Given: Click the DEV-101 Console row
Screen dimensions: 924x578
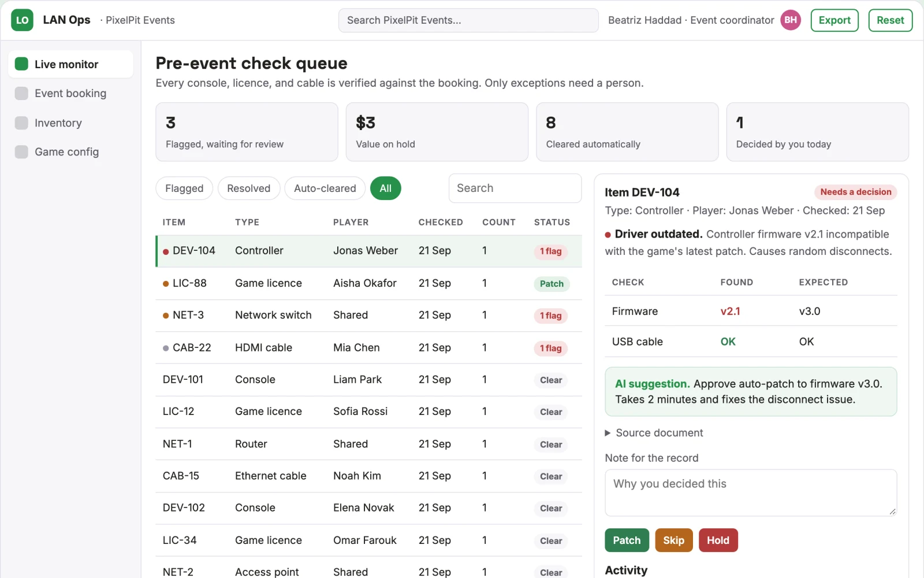Looking at the screenshot, I should 368,380.
